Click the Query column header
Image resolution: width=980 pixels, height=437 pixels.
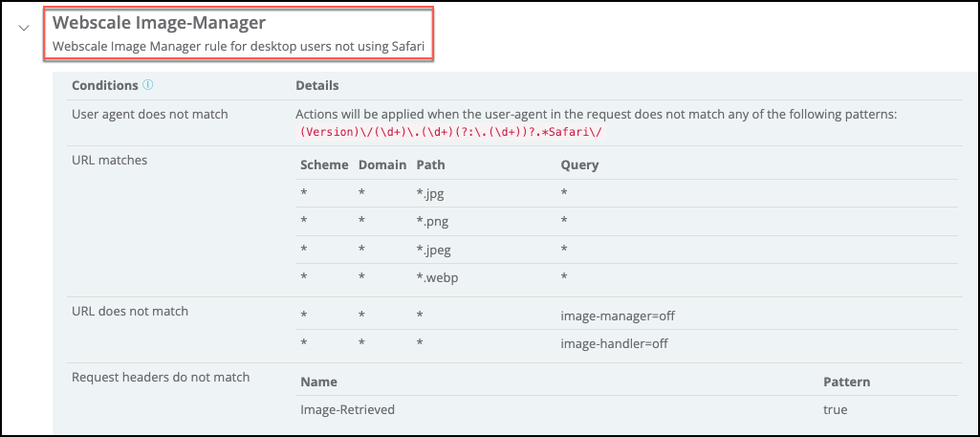click(579, 165)
